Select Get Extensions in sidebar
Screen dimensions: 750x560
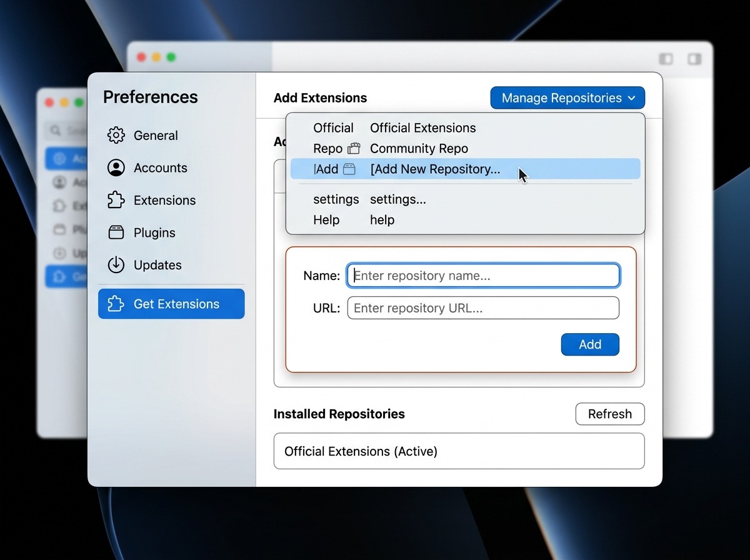click(171, 304)
